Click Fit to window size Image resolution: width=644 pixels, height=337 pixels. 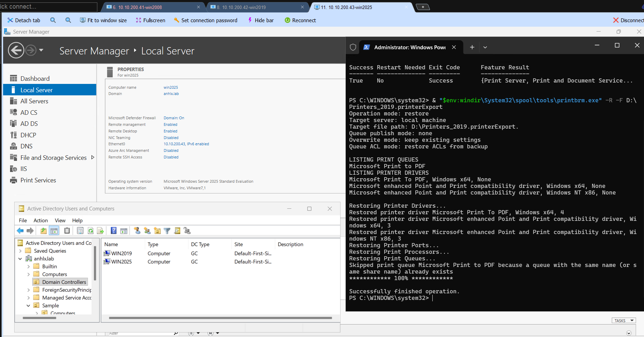point(103,20)
